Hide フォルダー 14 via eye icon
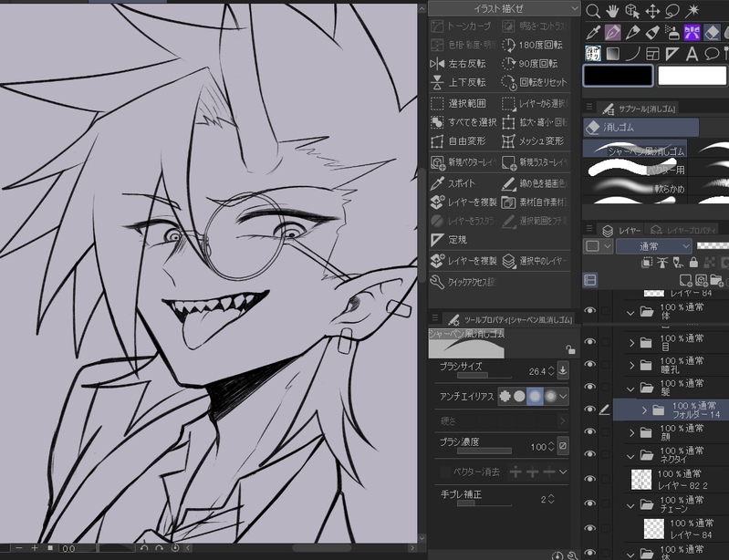The height and width of the screenshot is (560, 729). click(x=589, y=409)
